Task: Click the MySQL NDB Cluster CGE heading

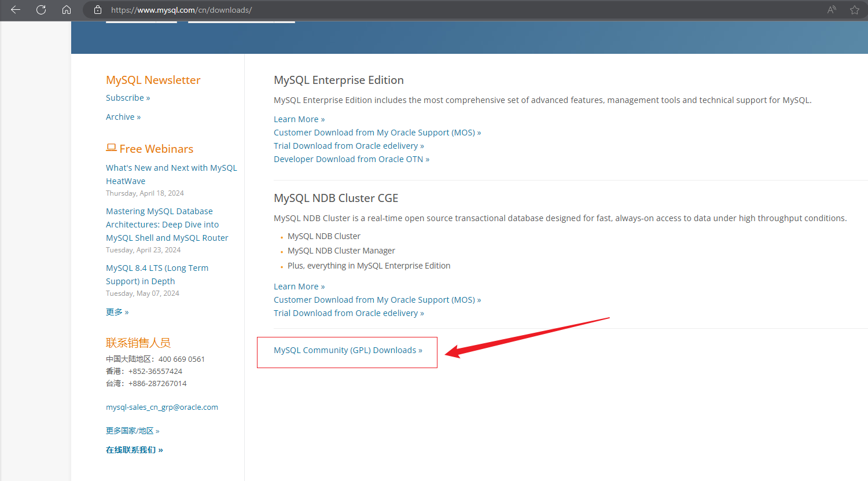Action: point(336,198)
